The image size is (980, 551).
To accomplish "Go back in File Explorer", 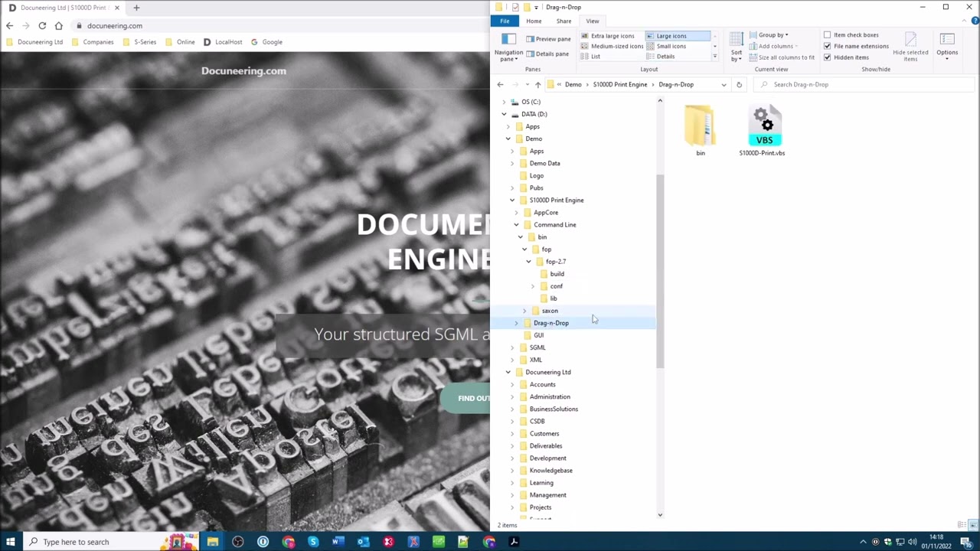I will click(x=500, y=85).
